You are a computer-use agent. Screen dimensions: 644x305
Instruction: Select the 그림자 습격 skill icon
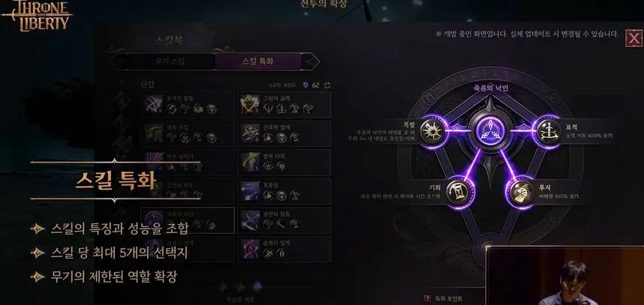(250, 105)
